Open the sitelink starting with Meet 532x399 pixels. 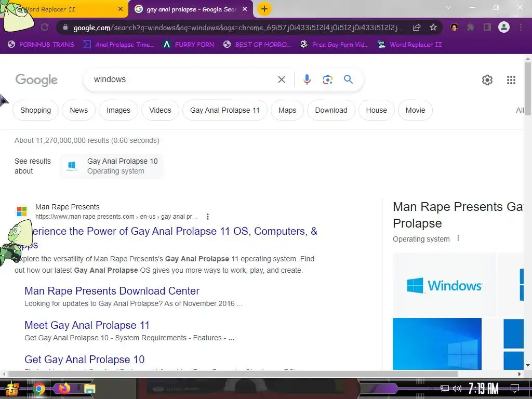(x=87, y=325)
